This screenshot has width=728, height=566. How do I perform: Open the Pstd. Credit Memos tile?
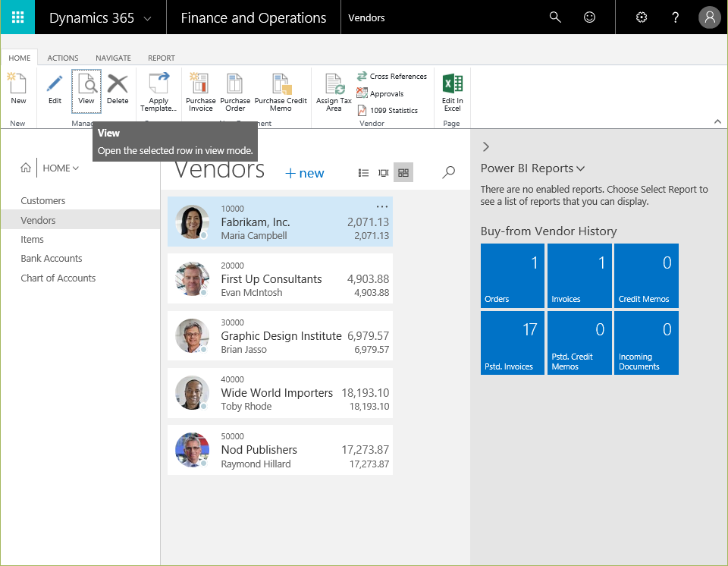[x=579, y=342]
